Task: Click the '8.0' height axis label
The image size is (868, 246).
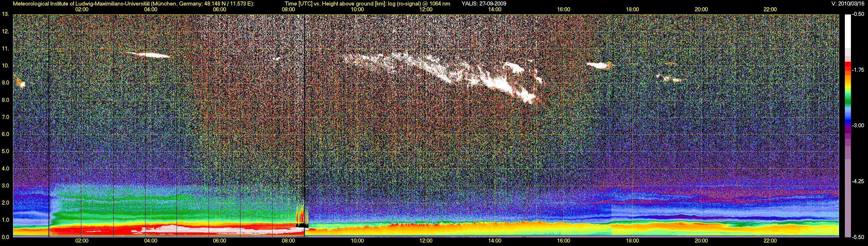Action: click(5, 100)
